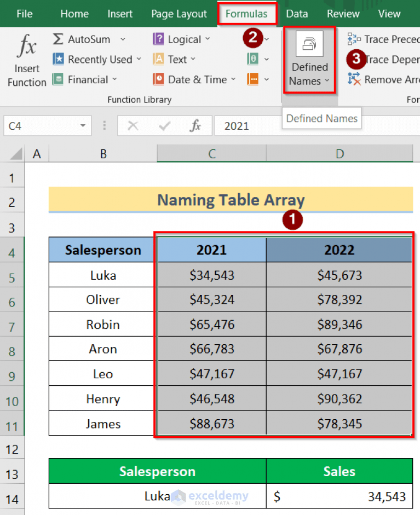420x515 pixels.
Task: Click the Select All corner triangle
Action: 16,153
